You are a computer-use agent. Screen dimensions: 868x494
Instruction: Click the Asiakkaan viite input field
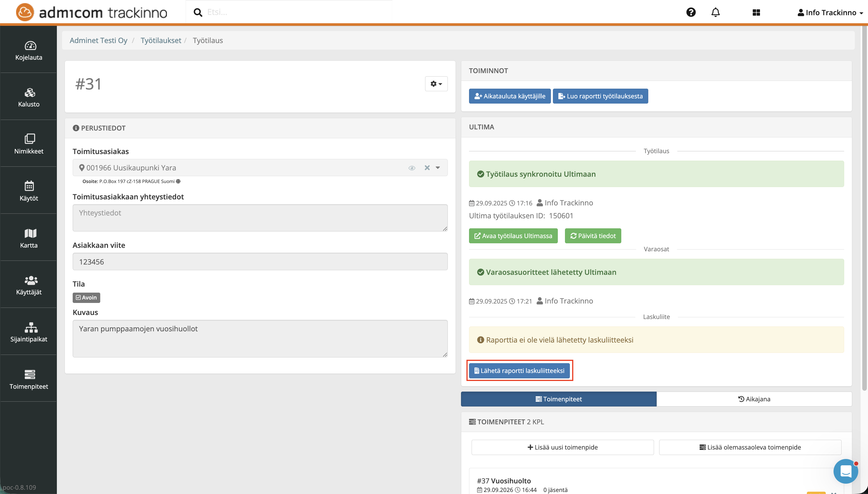(260, 262)
